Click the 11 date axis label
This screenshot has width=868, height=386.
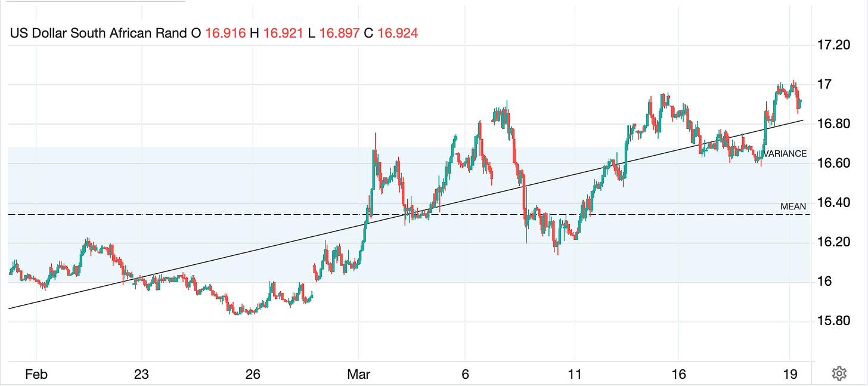pyautogui.click(x=575, y=375)
